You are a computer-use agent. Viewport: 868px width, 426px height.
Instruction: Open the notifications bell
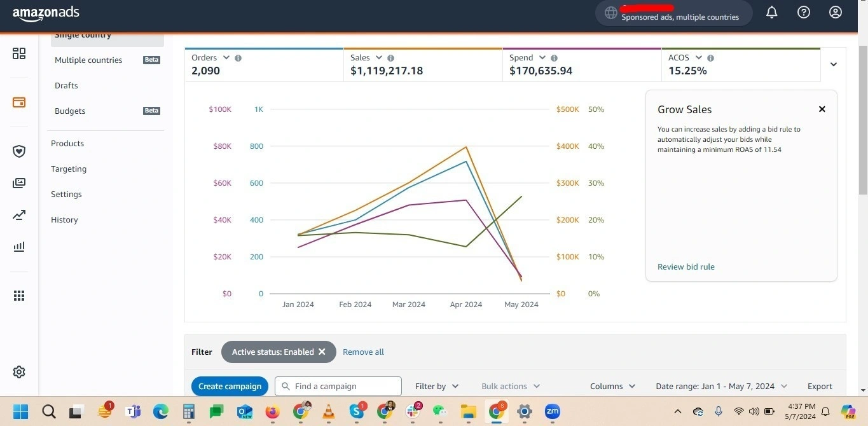click(771, 12)
